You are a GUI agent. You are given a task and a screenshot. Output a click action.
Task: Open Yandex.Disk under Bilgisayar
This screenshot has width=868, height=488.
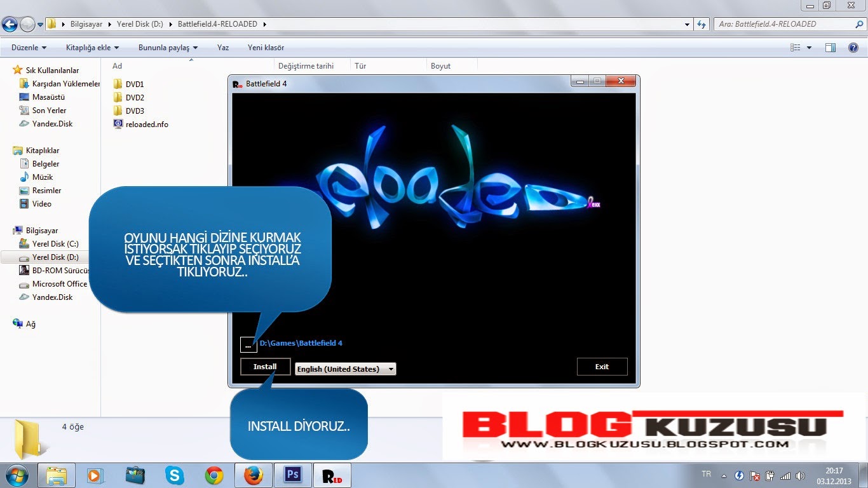[x=46, y=297]
